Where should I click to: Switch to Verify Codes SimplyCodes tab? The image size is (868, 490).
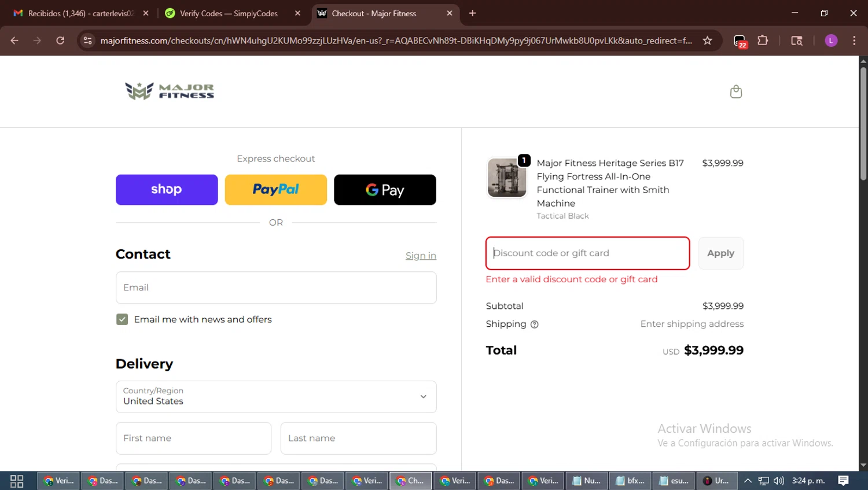229,13
